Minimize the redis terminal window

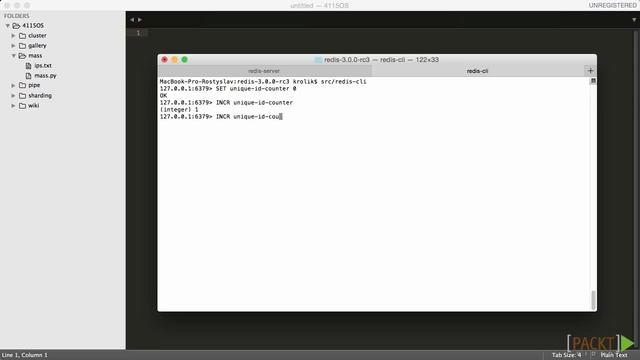[174, 60]
